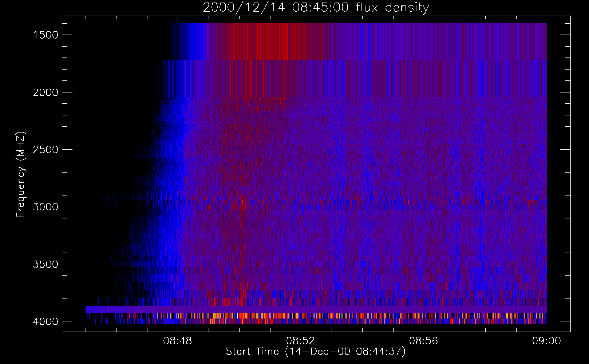The height and width of the screenshot is (364, 589).
Task: Click the 09:00 time tick label
Action: tap(547, 341)
